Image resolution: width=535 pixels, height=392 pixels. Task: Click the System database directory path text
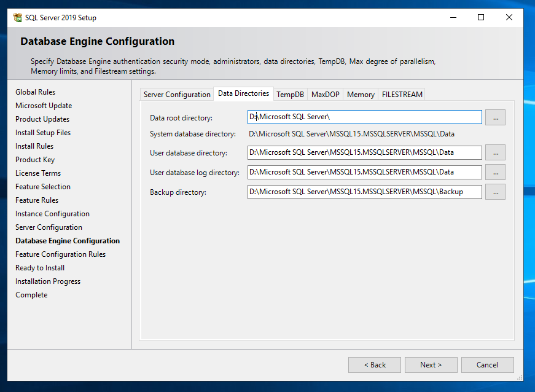coord(351,134)
